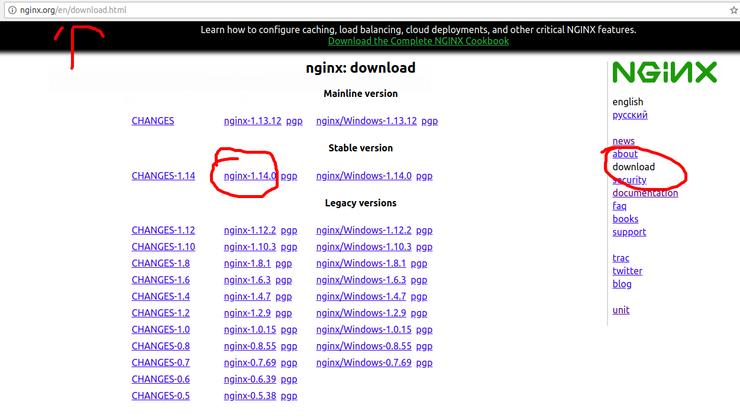The width and height of the screenshot is (740, 418).
Task: Download nginx-1.8.1
Action: [247, 263]
